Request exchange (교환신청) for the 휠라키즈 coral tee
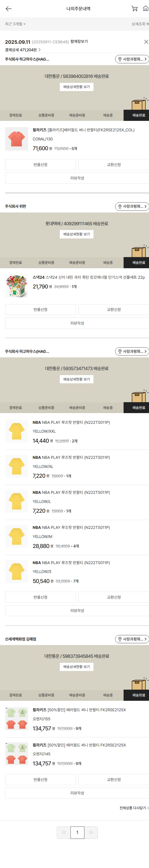Screen dimensions: 149x868 pyautogui.click(x=113, y=165)
